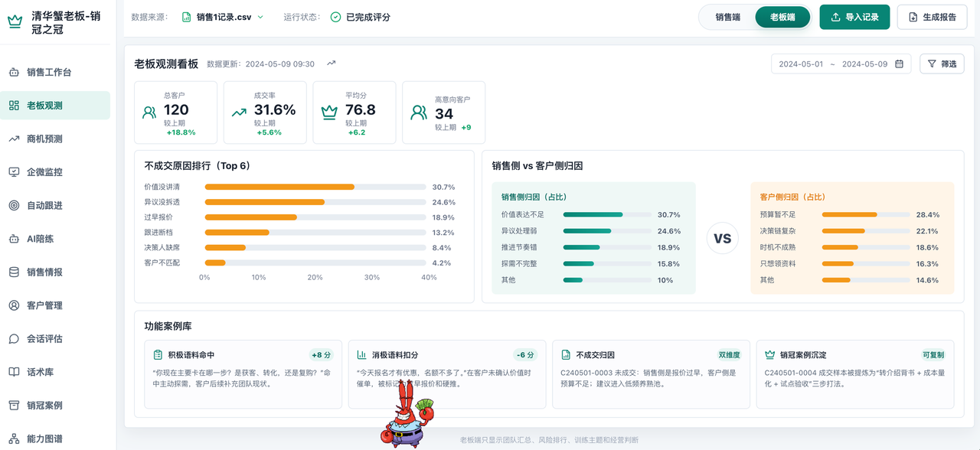The height and width of the screenshot is (450, 980).
Task: Click 生成报告 to generate report
Action: point(932,17)
